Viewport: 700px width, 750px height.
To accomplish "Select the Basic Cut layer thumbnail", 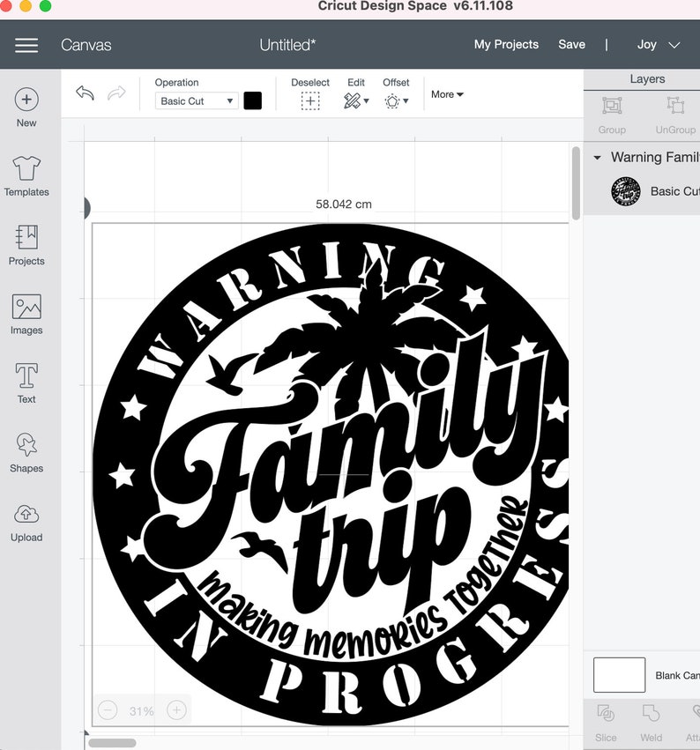I will pyautogui.click(x=625, y=191).
